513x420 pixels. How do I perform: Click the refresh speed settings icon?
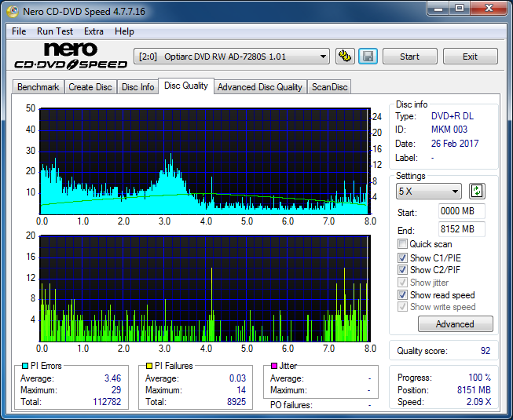point(477,192)
